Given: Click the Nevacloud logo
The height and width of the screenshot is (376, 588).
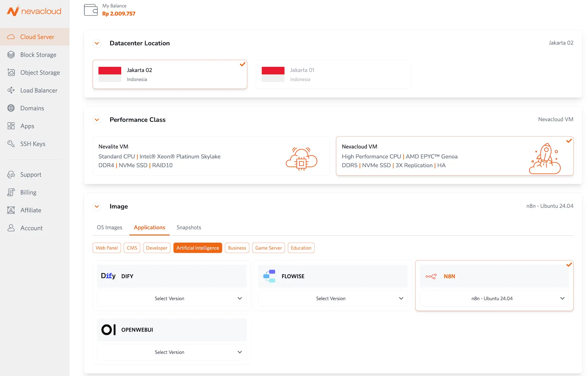Looking at the screenshot, I should click(x=34, y=11).
